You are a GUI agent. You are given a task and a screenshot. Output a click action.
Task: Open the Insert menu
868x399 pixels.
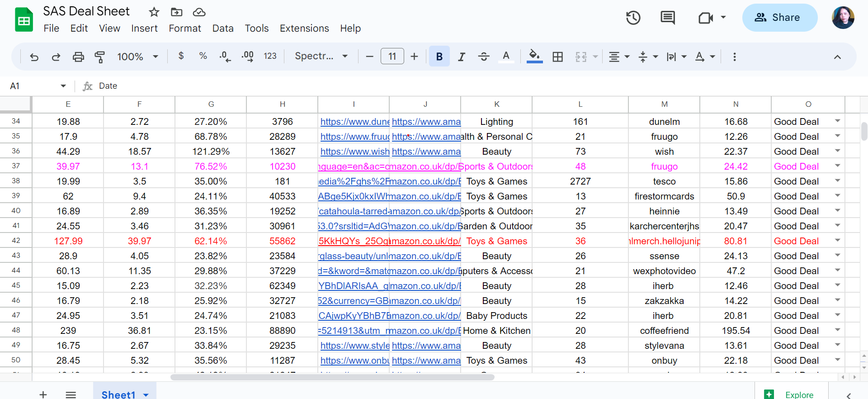[x=145, y=28]
